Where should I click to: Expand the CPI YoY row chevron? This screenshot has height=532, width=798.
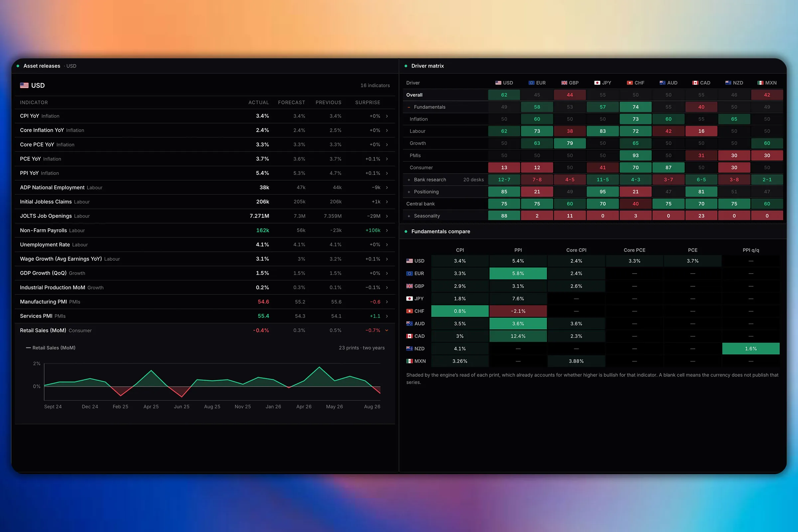click(x=387, y=116)
